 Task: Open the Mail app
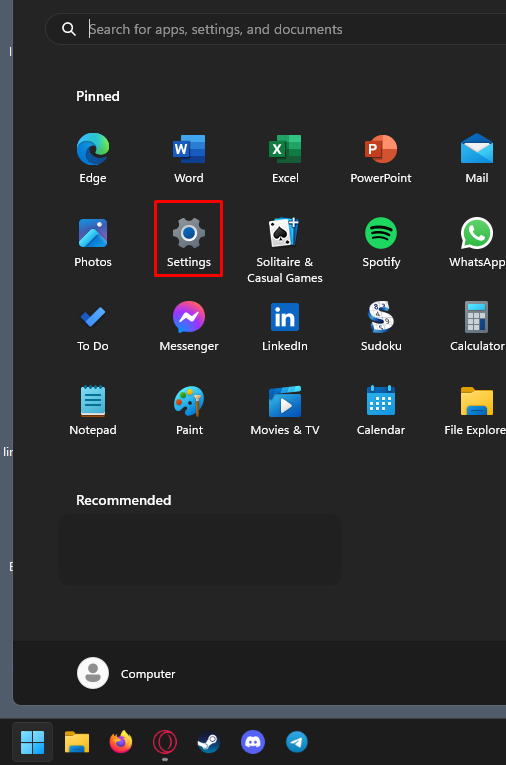(x=477, y=158)
